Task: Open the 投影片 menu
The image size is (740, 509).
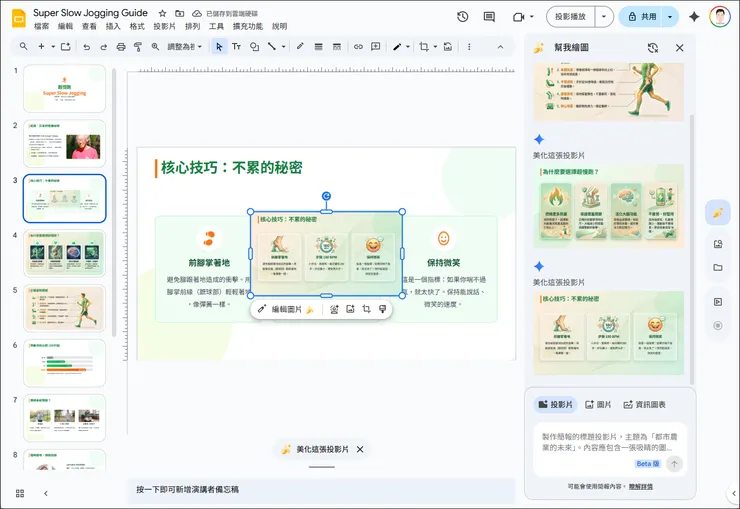Action: pyautogui.click(x=164, y=26)
